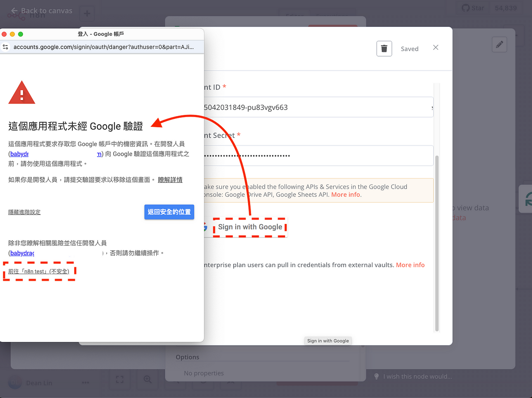Click the Client Secret input field
532x398 pixels.
(x=318, y=156)
